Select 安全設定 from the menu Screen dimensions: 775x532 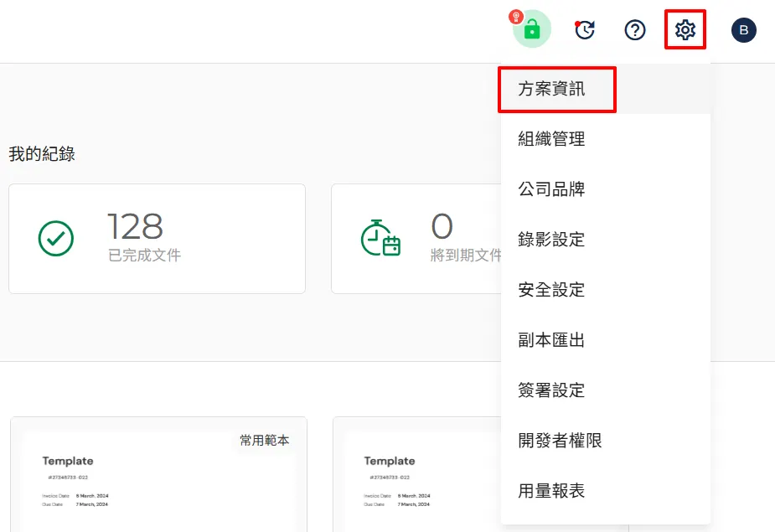[552, 291]
